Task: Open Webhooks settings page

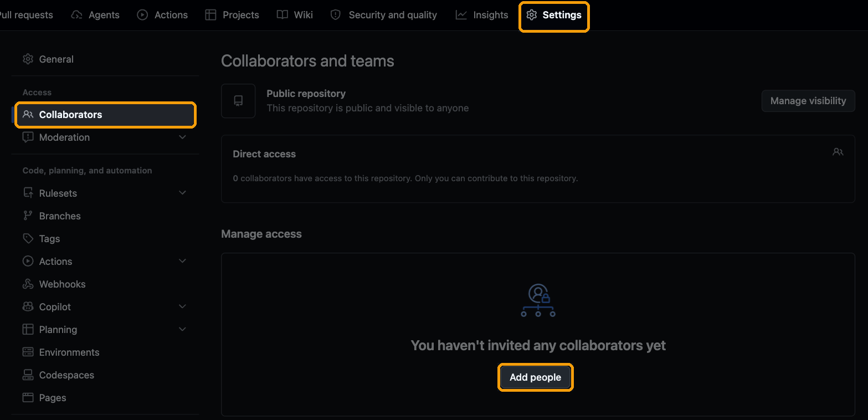Action: pos(105,284)
